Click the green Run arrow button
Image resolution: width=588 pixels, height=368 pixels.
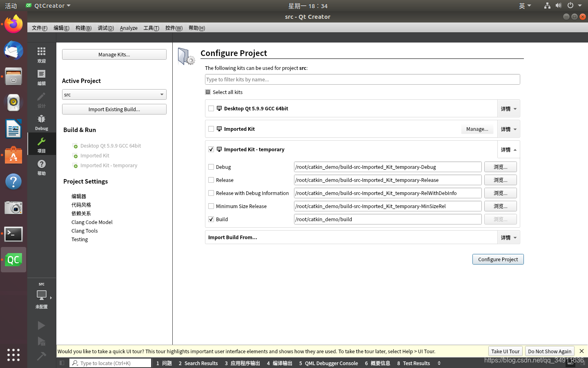point(41,325)
